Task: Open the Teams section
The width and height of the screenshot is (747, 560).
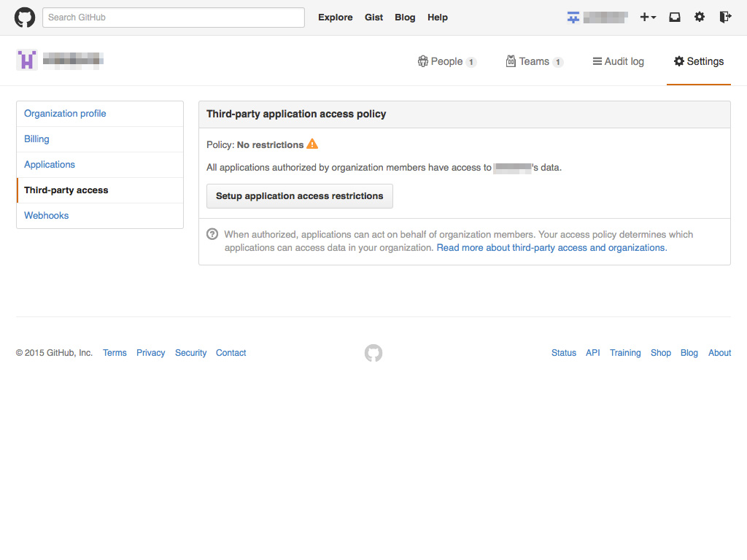Action: coord(535,61)
